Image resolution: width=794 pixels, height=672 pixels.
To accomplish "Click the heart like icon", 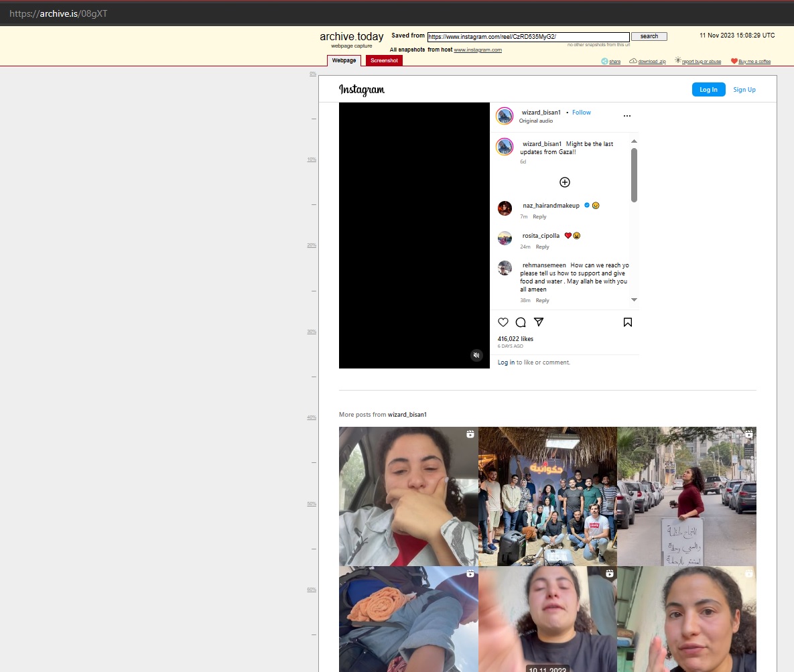I will pyautogui.click(x=503, y=322).
